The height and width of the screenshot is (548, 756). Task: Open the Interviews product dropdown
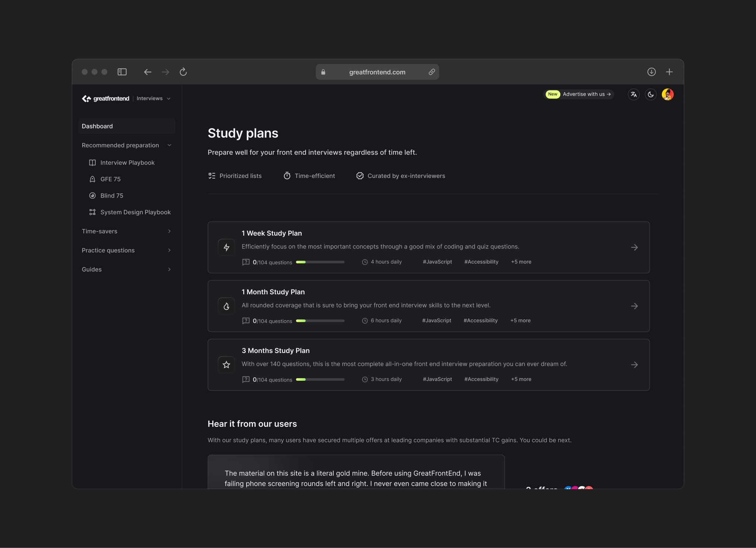coord(154,99)
